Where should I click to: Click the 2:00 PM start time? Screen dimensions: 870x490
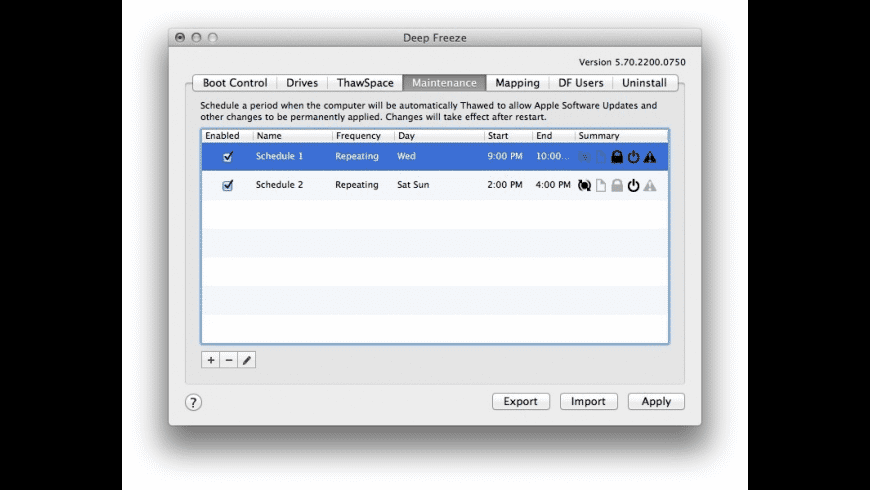(x=505, y=185)
